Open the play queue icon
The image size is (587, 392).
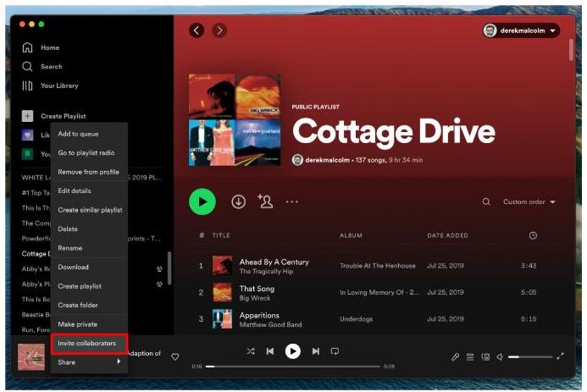point(470,356)
